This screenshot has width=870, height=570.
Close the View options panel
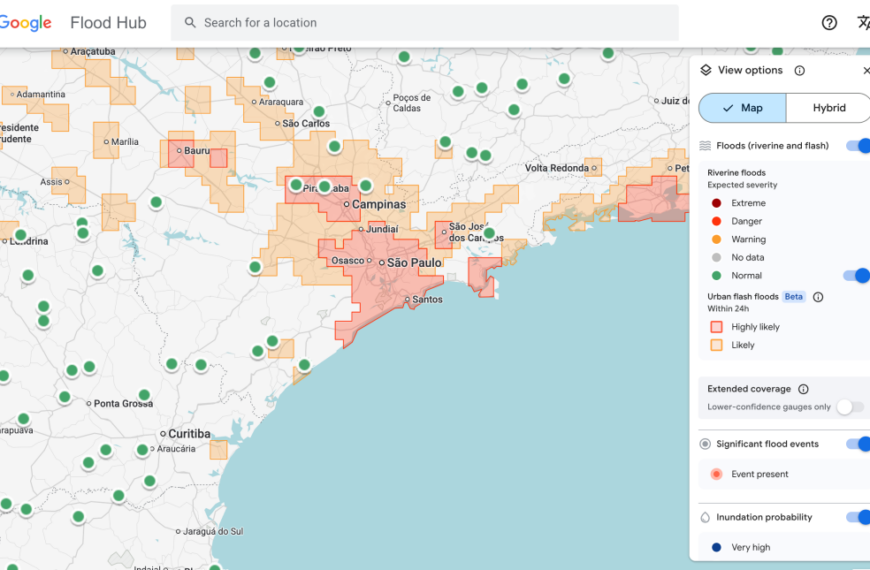click(x=865, y=71)
